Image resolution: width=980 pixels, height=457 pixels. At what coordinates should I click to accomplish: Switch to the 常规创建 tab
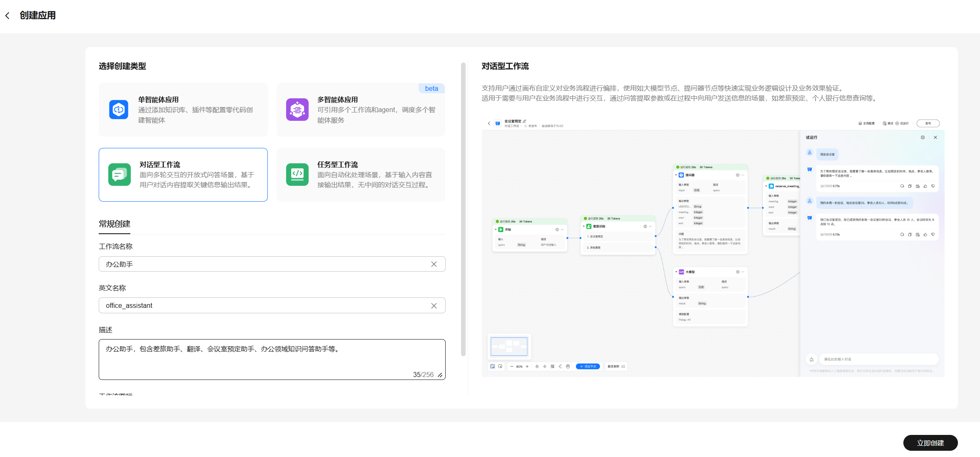point(115,224)
